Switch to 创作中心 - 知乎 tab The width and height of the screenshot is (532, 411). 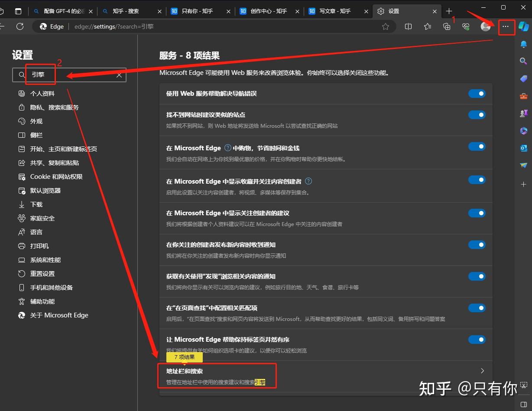click(x=269, y=11)
